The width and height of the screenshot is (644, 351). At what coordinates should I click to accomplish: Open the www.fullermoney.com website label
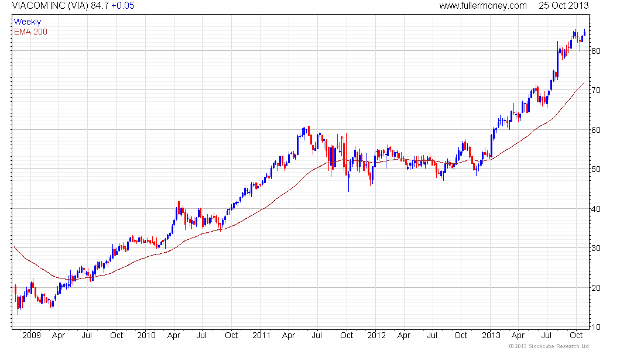pyautogui.click(x=483, y=6)
